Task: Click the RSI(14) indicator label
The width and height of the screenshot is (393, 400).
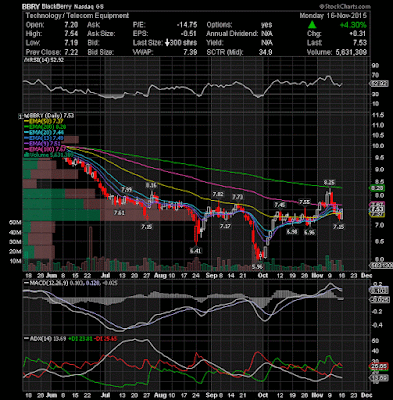Action: click(43, 60)
